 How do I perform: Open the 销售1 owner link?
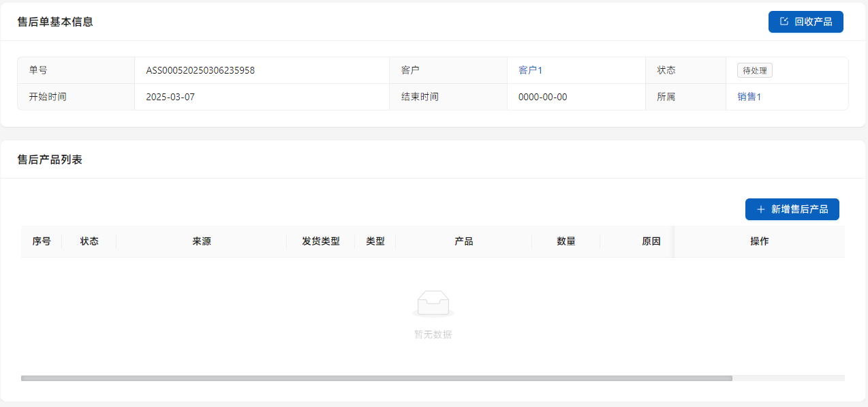coord(749,97)
